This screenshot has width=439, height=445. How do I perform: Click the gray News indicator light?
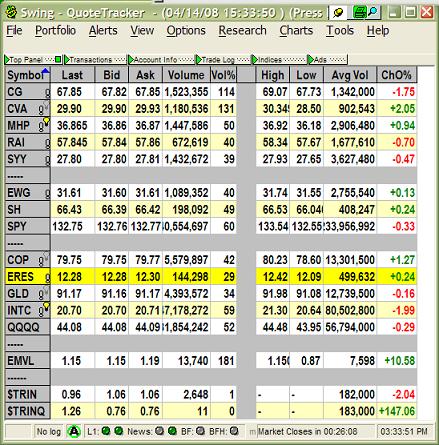(159, 431)
